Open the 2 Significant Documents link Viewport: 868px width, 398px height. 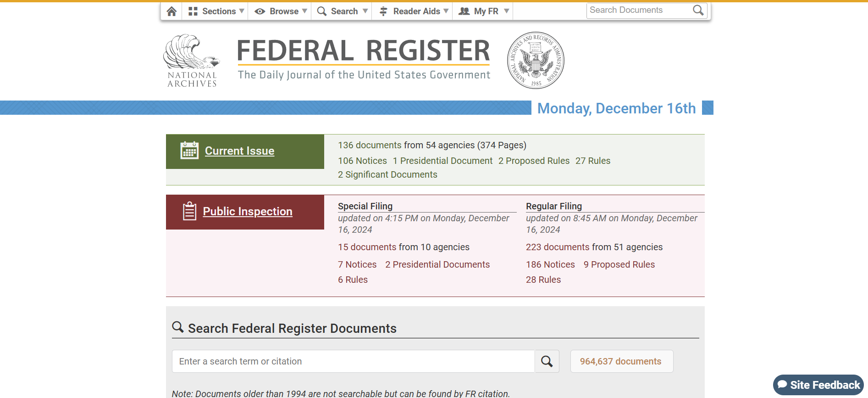point(387,174)
